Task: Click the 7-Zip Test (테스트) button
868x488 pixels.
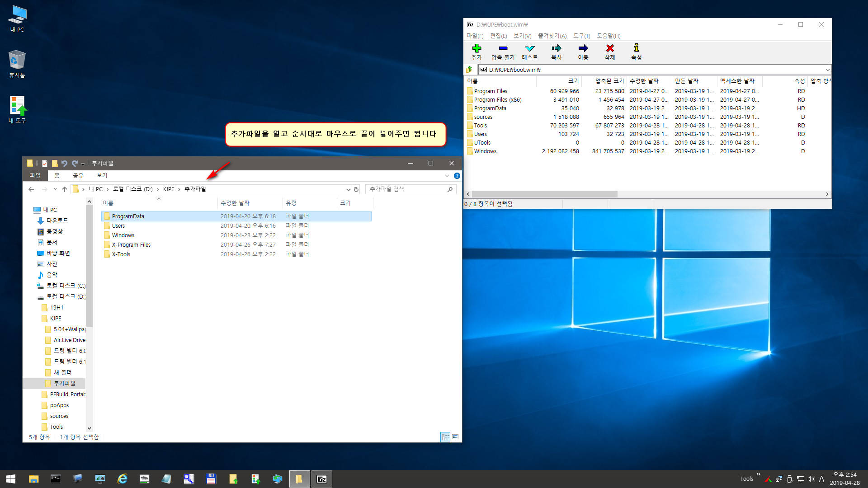Action: tap(529, 52)
